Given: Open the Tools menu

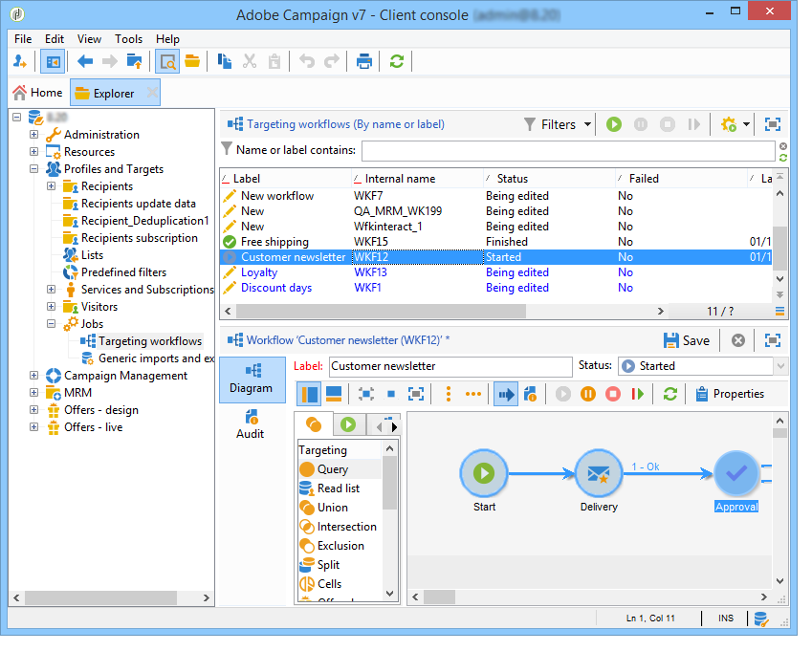Looking at the screenshot, I should click(x=130, y=39).
